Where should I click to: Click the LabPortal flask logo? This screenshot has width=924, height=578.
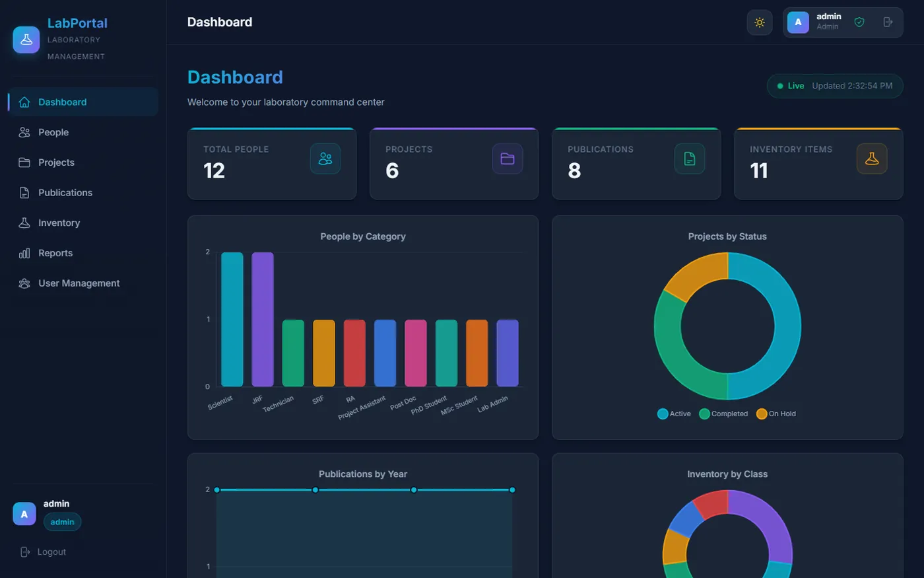tap(26, 40)
